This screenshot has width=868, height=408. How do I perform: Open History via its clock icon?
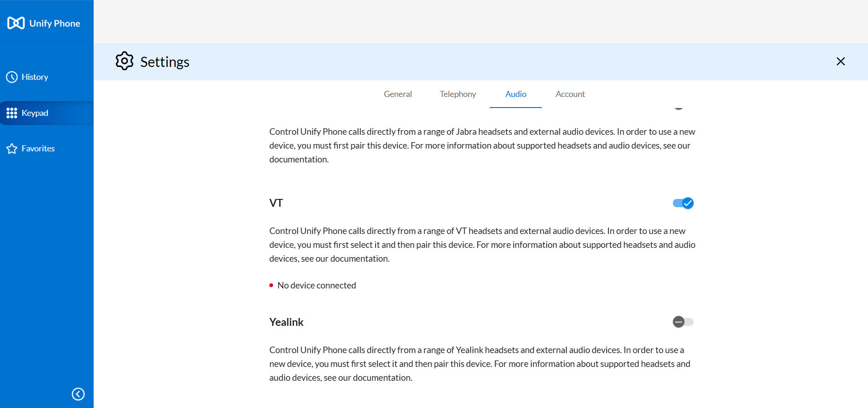tap(12, 77)
